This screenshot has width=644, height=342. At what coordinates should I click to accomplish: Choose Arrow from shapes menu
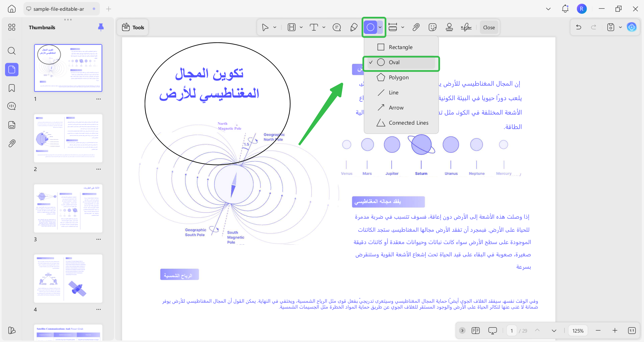[x=401, y=108]
